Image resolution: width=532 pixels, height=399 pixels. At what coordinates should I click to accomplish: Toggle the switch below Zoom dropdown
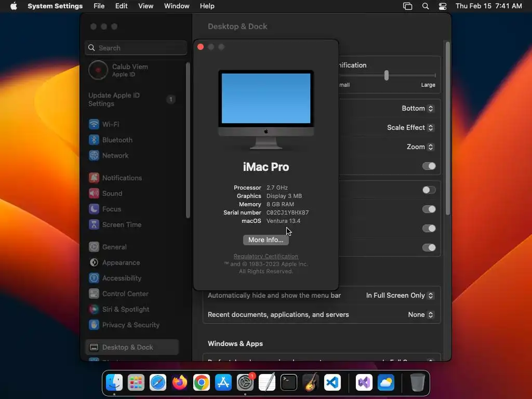click(429, 166)
